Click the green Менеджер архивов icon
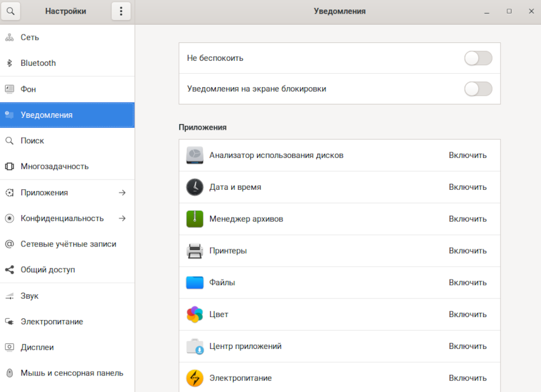541x392 pixels. tap(194, 219)
